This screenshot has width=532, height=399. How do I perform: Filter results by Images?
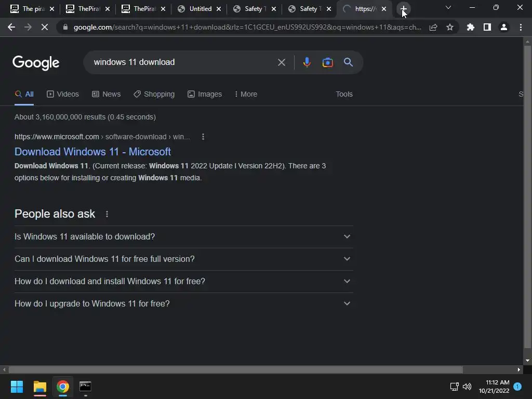pos(205,95)
